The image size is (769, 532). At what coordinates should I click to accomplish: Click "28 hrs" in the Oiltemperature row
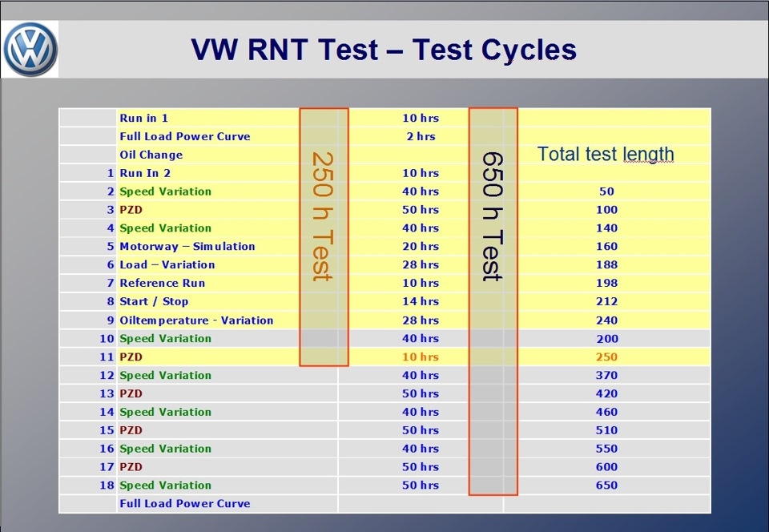(x=421, y=320)
